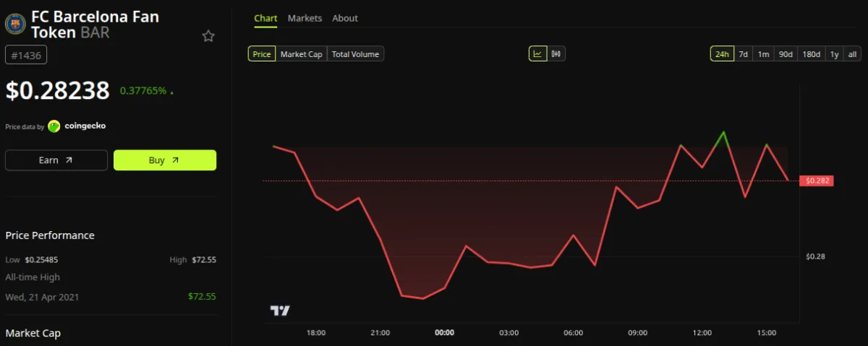Screen dimensions: 868x346
Task: Open the Chart tab
Action: [265, 18]
